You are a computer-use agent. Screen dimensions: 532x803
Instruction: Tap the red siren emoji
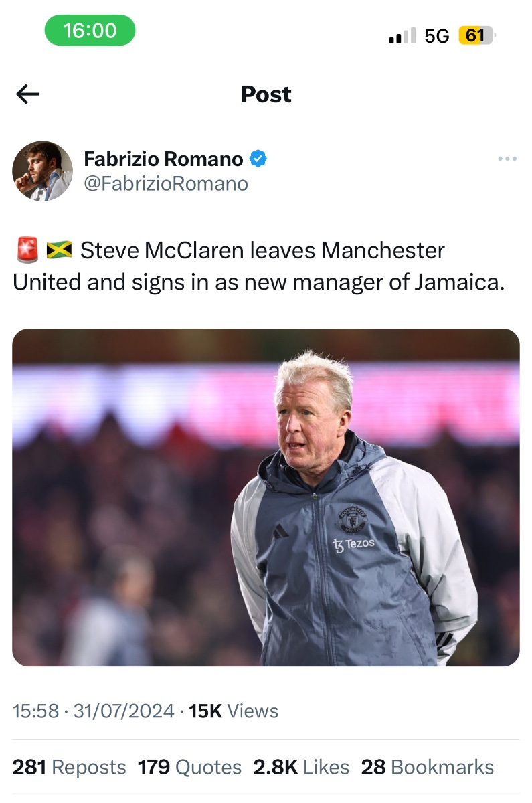(27, 251)
